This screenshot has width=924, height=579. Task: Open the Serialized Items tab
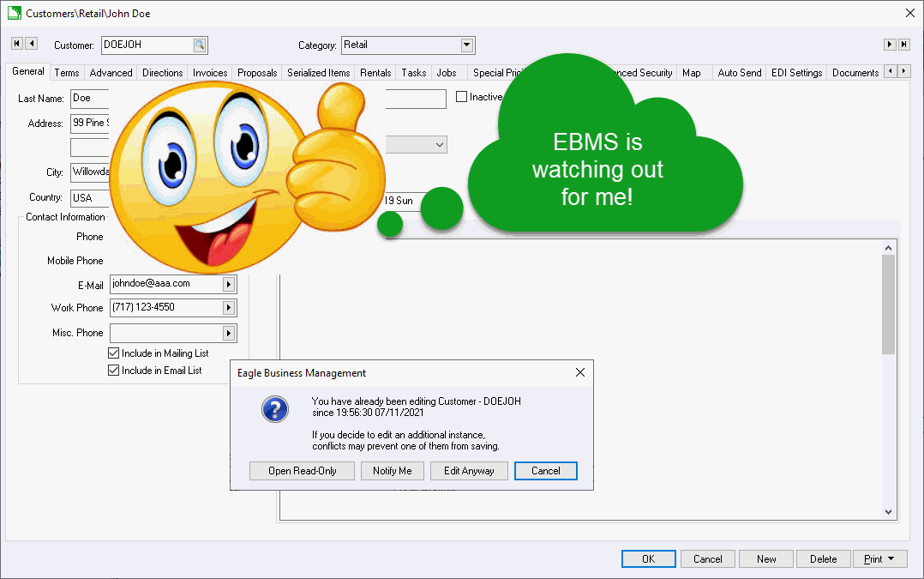318,73
